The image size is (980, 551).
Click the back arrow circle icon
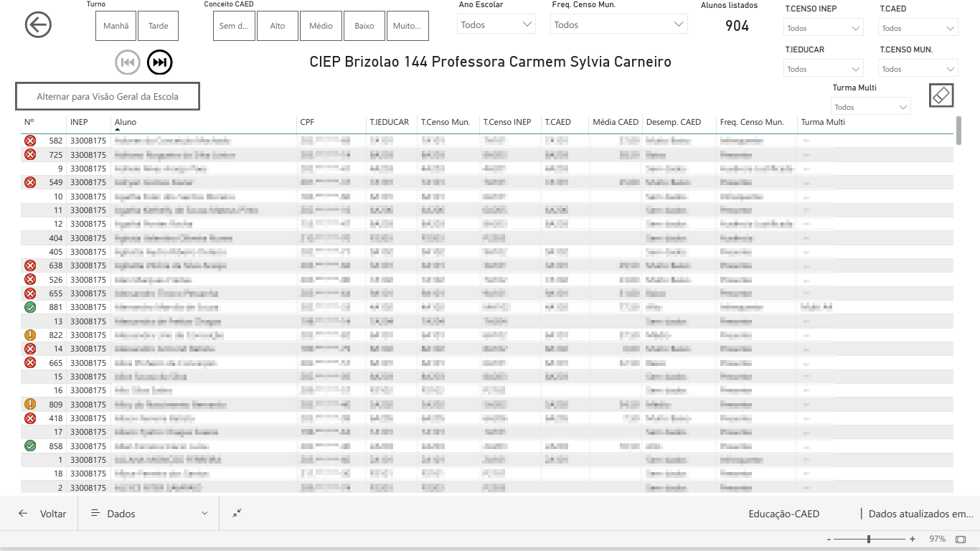pyautogui.click(x=38, y=25)
